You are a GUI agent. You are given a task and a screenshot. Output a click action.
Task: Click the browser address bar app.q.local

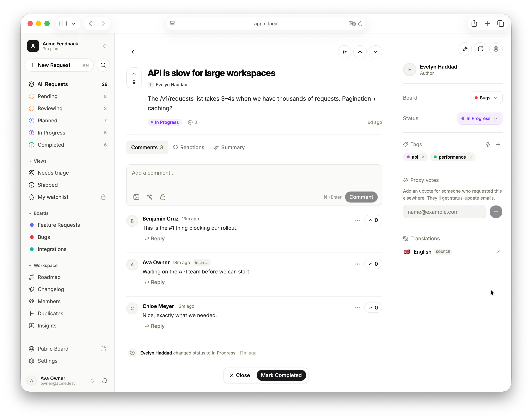[x=266, y=24]
